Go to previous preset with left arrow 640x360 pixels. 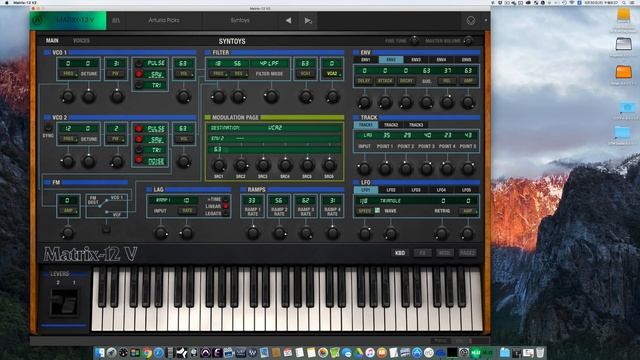pyautogui.click(x=288, y=20)
